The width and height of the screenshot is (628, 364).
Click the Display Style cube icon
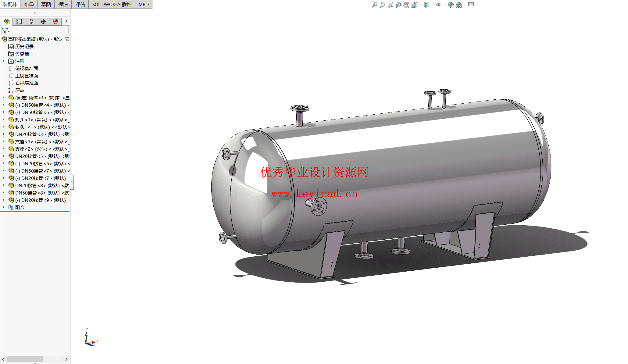(x=426, y=5)
